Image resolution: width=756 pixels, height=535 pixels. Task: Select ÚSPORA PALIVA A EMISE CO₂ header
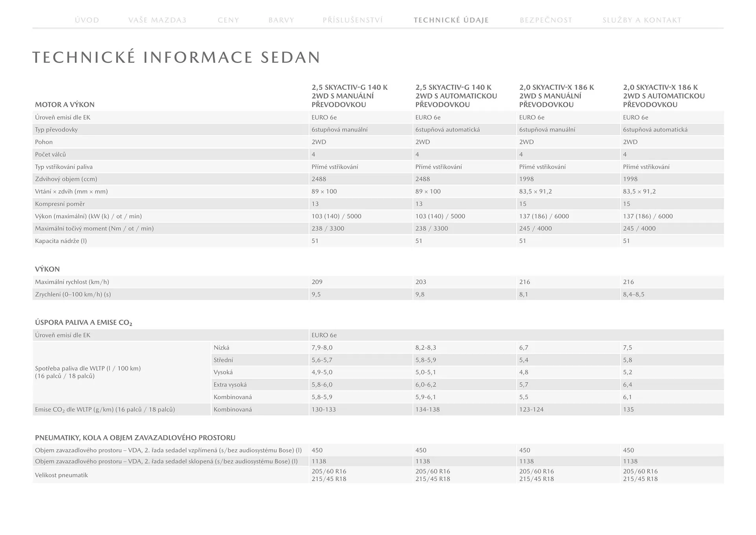click(83, 323)
